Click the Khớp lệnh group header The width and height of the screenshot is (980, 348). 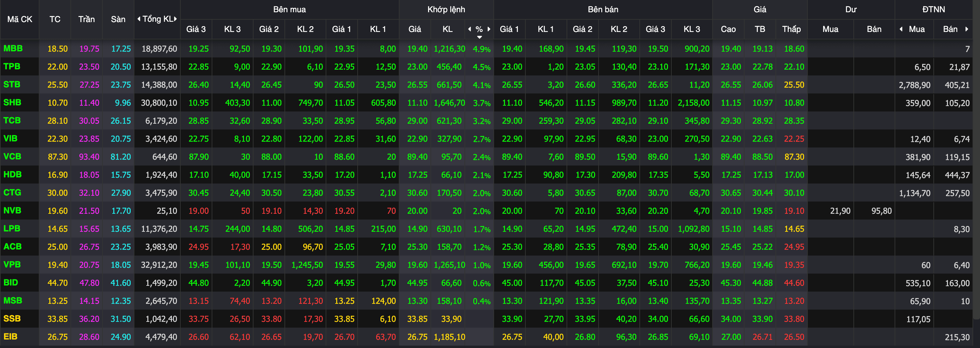(x=446, y=10)
